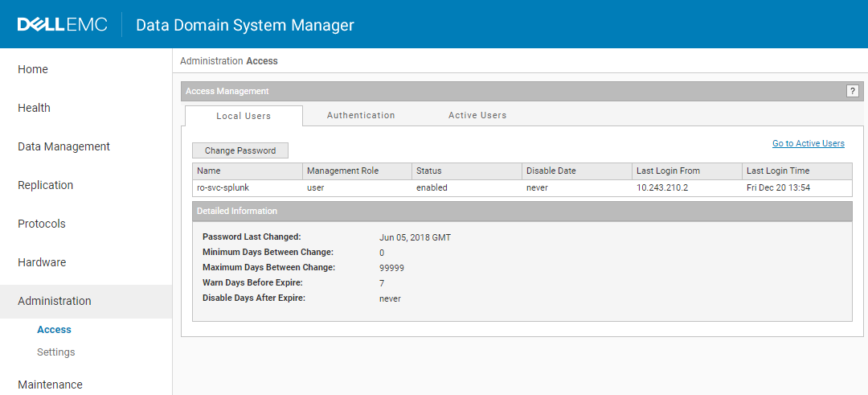Click the Administration breadcrumb text

[x=211, y=61]
